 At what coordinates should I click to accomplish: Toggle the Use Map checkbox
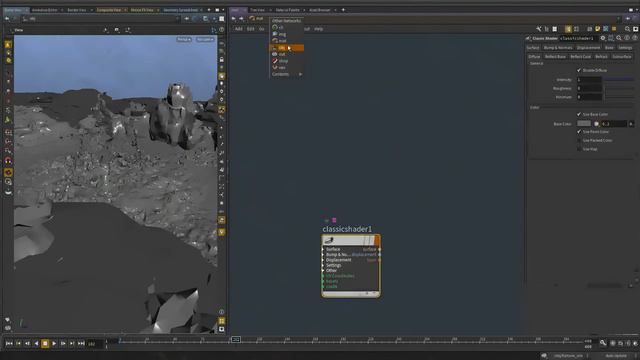point(579,149)
